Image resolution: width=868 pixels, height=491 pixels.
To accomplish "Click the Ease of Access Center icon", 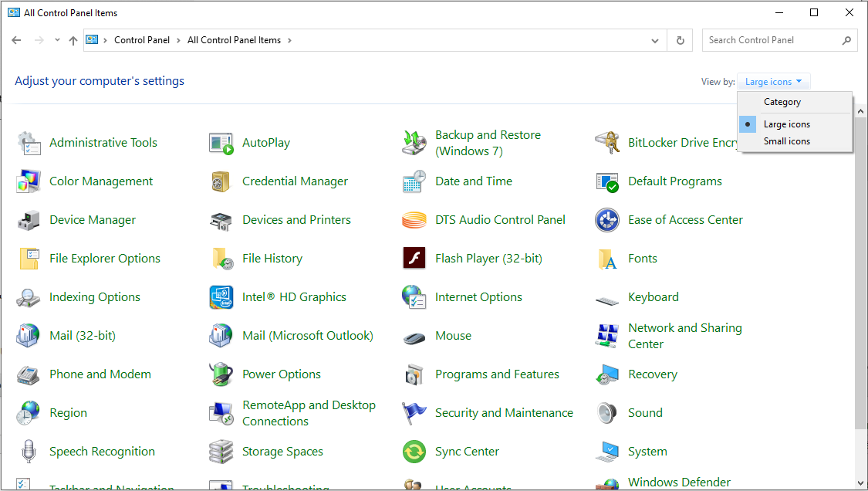I will 607,220.
